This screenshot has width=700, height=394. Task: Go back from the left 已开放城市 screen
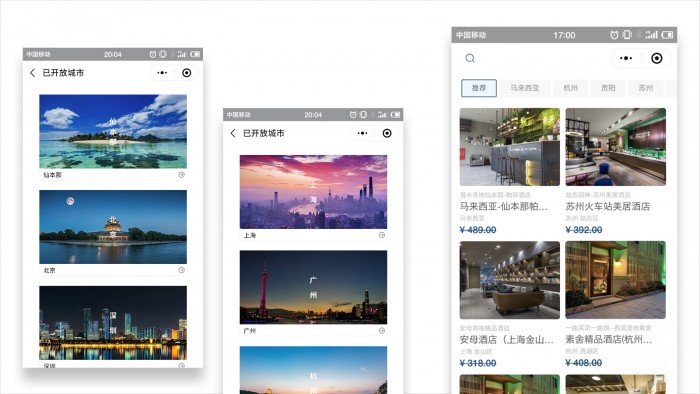pyautogui.click(x=32, y=73)
